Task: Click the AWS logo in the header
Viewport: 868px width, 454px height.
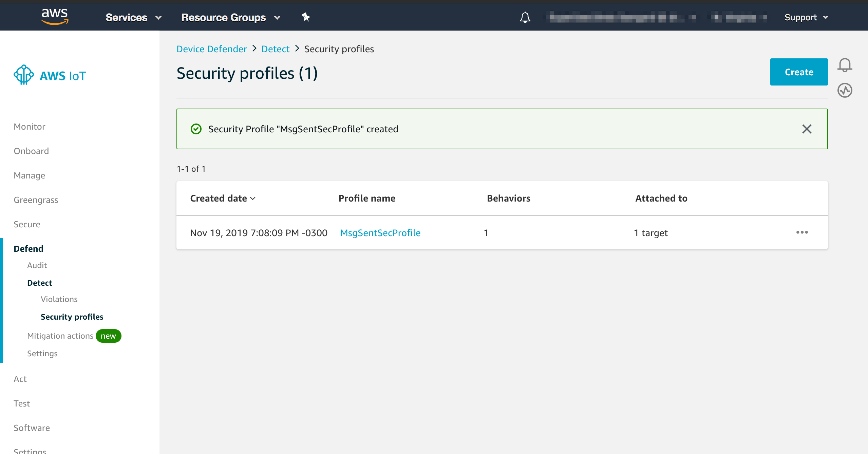Action: tap(55, 17)
